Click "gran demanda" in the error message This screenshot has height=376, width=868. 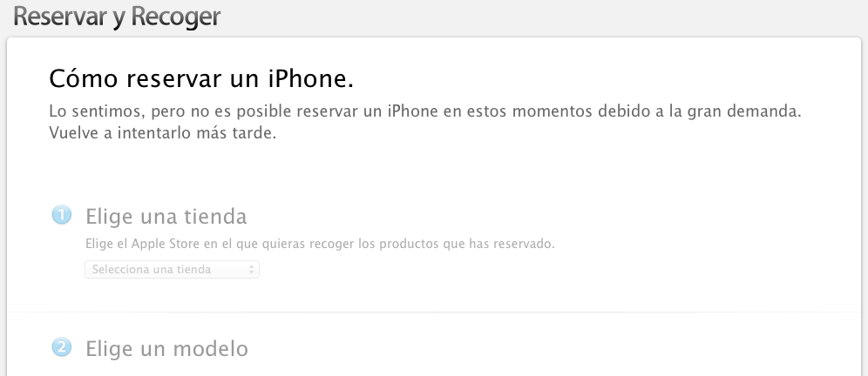pyautogui.click(x=743, y=111)
